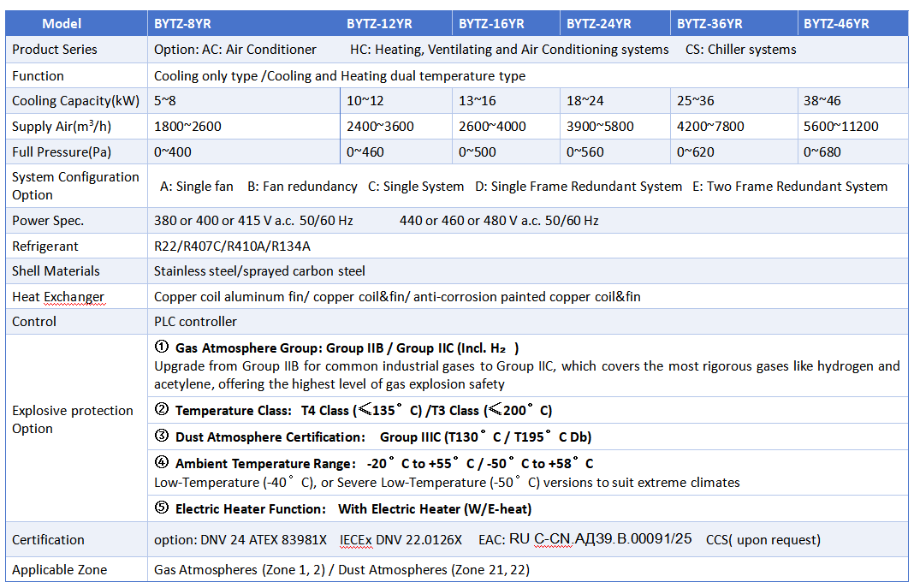Image resolution: width=914 pixels, height=588 pixels.
Task: Click the circled number 2 Temperature Class marker
Action: [162, 410]
